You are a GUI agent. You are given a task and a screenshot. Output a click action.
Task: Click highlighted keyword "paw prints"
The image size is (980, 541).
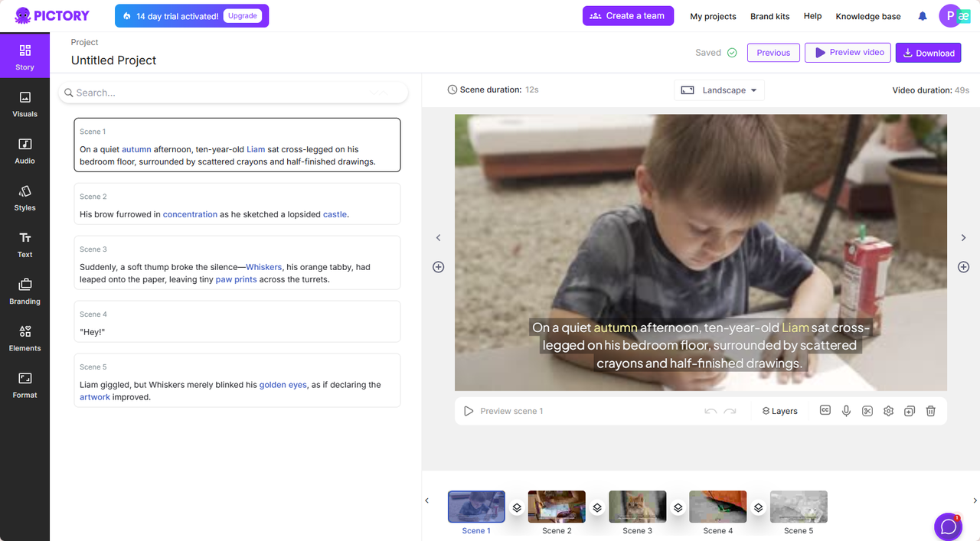[234, 279]
